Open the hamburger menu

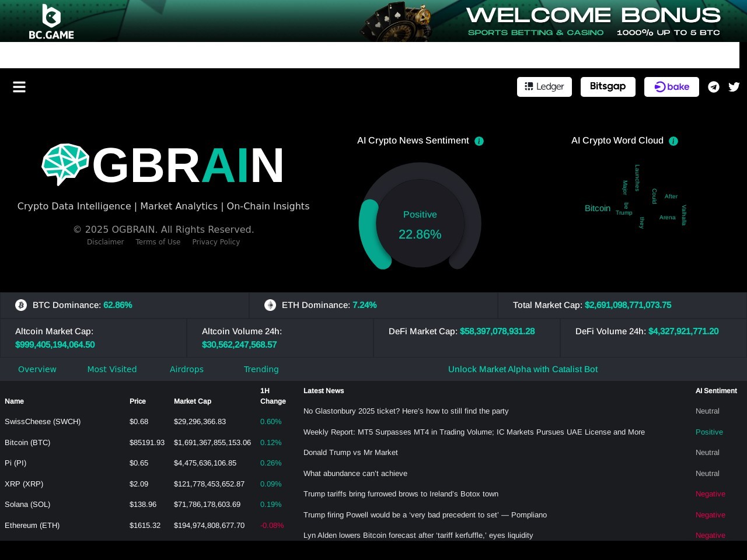[x=19, y=87]
